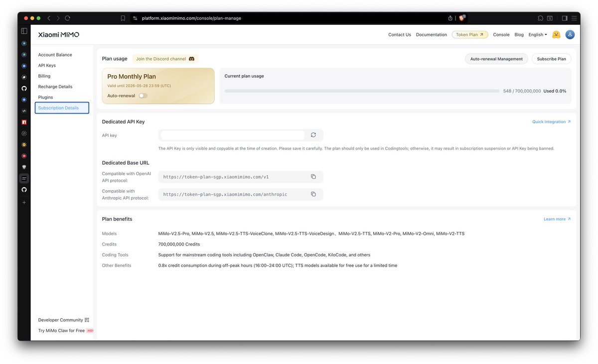Toggle the browser right sidebar icon
The height and width of the screenshot is (364, 598).
click(x=565, y=18)
